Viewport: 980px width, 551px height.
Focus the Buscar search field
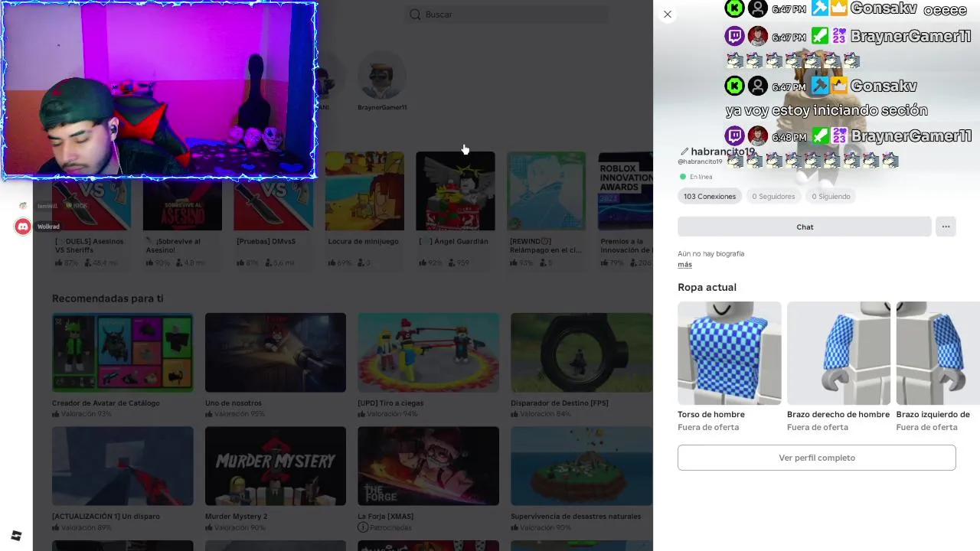click(507, 15)
